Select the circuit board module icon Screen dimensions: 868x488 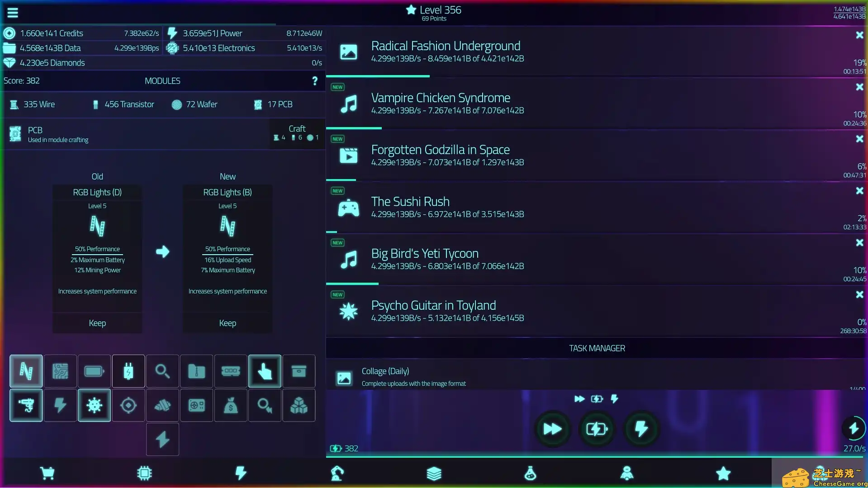pyautogui.click(x=60, y=371)
